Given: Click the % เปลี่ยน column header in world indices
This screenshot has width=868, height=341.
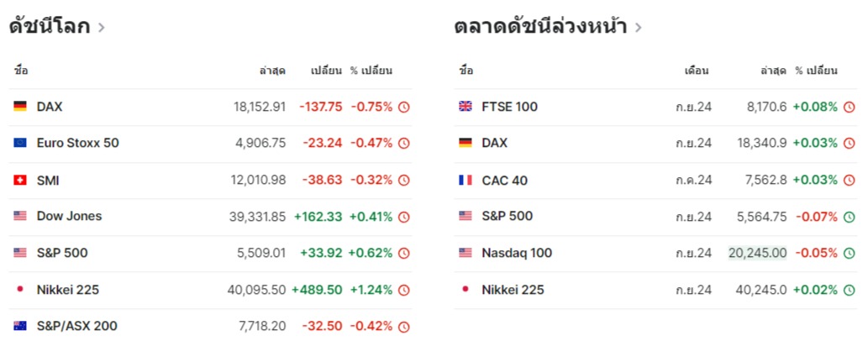Looking at the screenshot, I should coord(371,71).
